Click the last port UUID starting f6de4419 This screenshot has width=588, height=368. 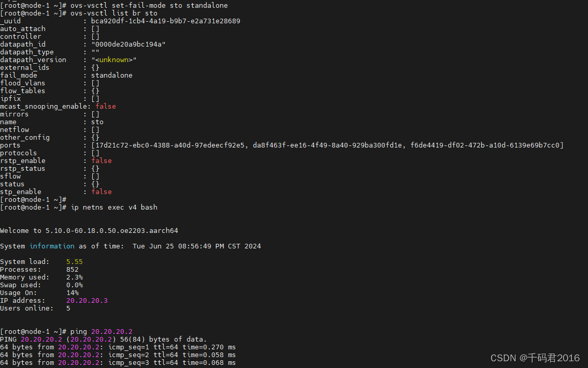(x=484, y=145)
